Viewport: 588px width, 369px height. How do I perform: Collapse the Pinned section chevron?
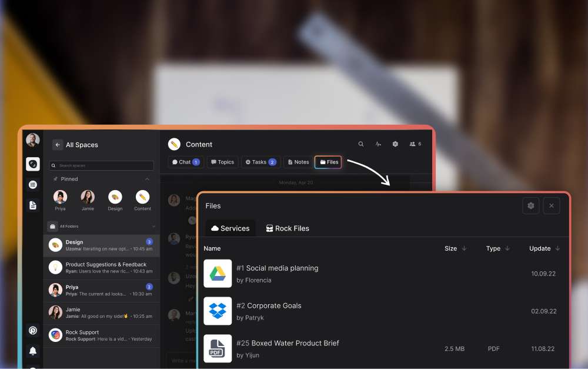(x=147, y=179)
